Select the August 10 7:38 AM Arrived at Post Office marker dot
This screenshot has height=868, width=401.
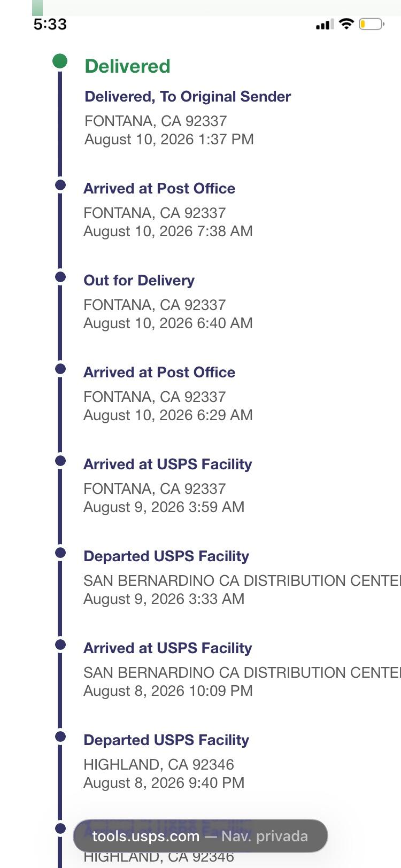(60, 185)
